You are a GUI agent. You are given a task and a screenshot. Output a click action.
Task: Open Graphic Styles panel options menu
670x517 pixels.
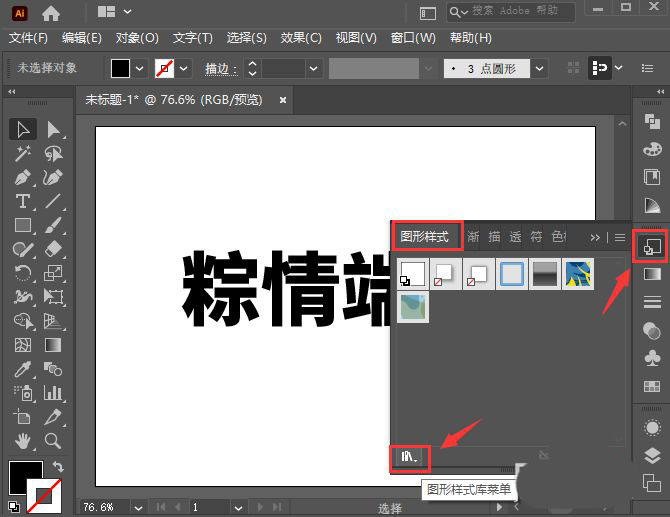(x=620, y=238)
